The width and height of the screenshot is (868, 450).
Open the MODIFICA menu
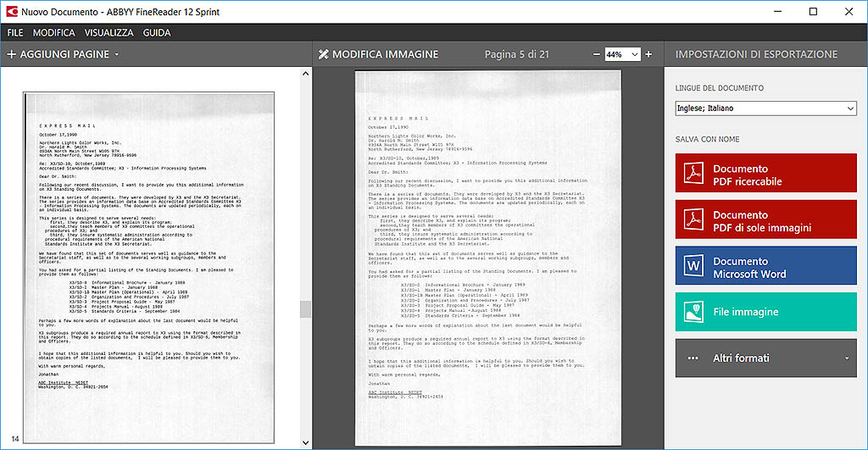54,32
